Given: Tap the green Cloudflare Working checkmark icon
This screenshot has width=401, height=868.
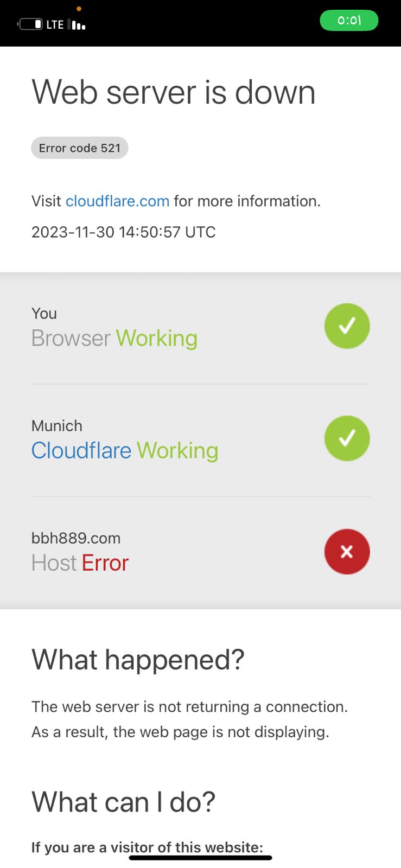Looking at the screenshot, I should 347,438.
